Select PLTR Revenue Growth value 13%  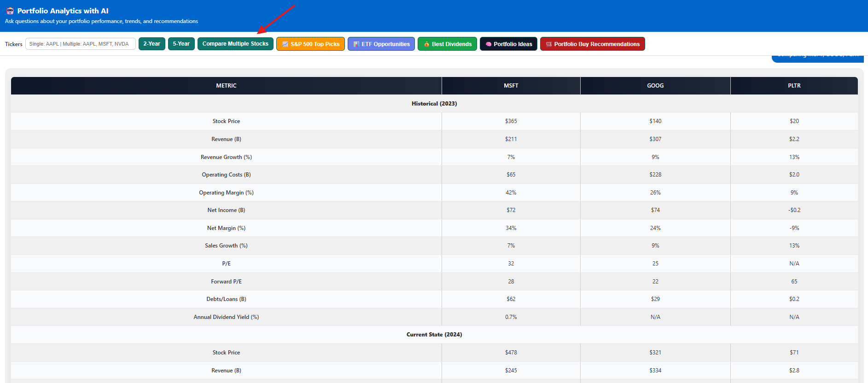(x=794, y=157)
